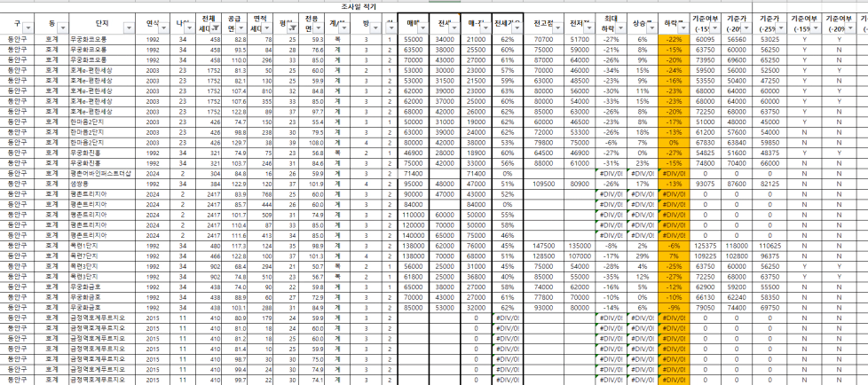This screenshot has height=385, width=868.
Task: Select the 전저점 cell showing 80900
Action: 579,184
